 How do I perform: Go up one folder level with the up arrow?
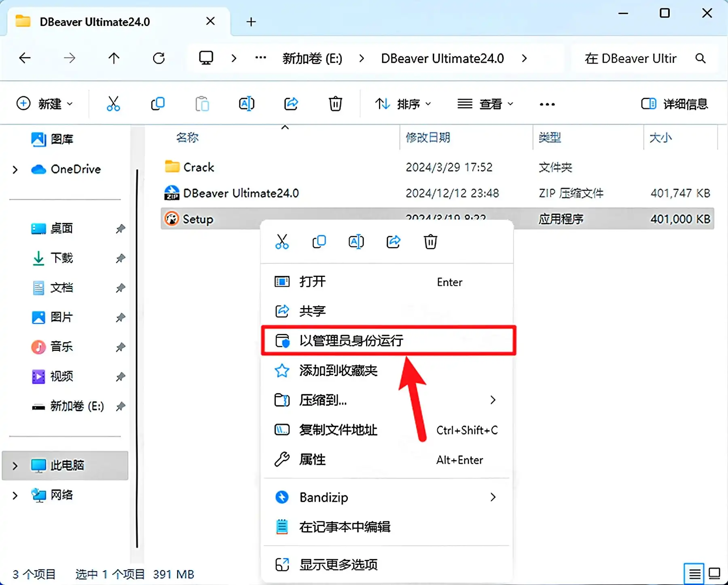pos(114,58)
